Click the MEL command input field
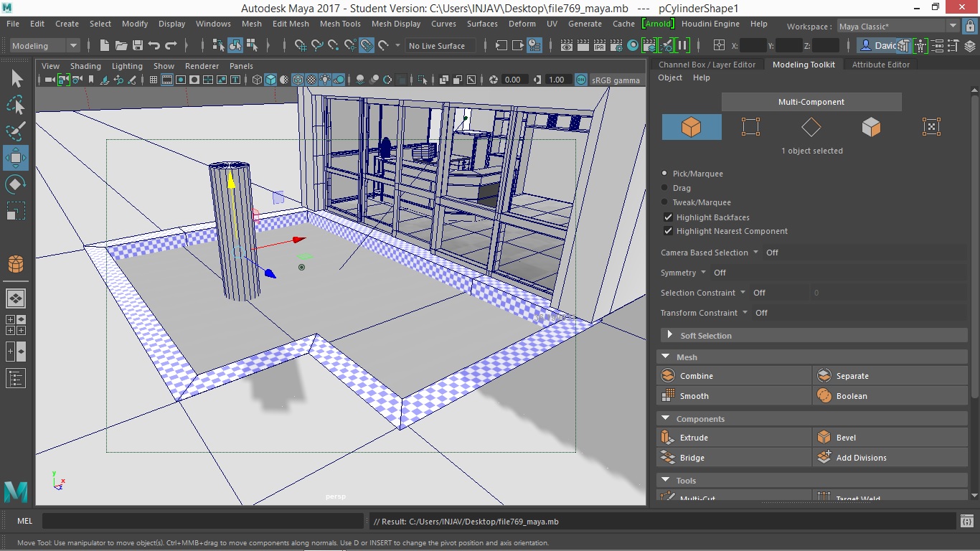This screenshot has height=551, width=980. click(203, 522)
